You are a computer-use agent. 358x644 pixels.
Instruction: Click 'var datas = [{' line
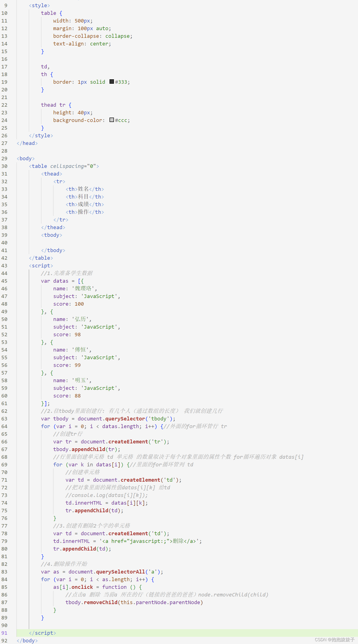[62, 281]
